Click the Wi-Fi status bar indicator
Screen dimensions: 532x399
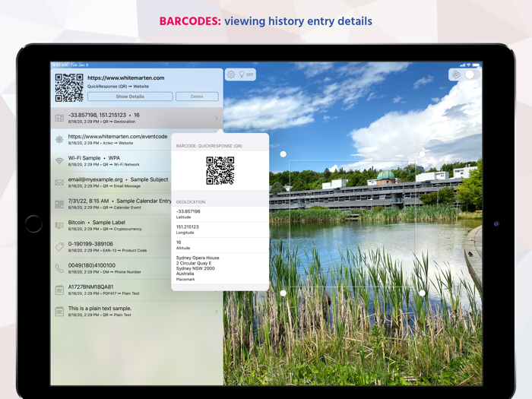(x=469, y=65)
